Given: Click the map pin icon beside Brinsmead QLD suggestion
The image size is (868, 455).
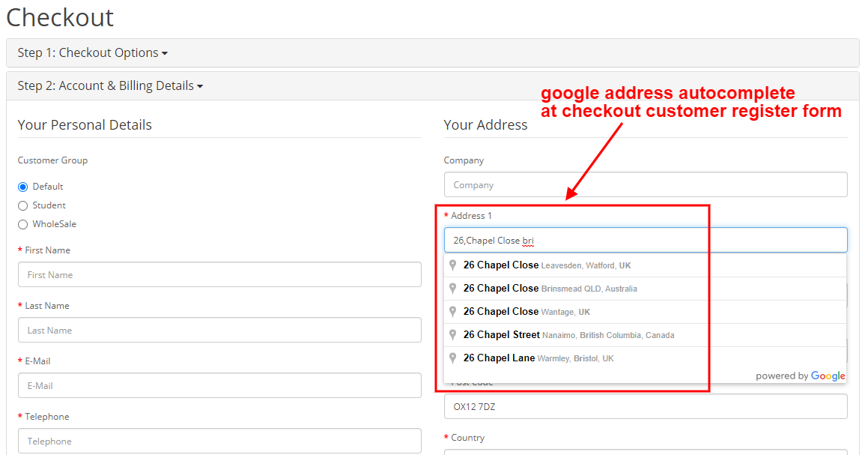Looking at the screenshot, I should pyautogui.click(x=452, y=288).
